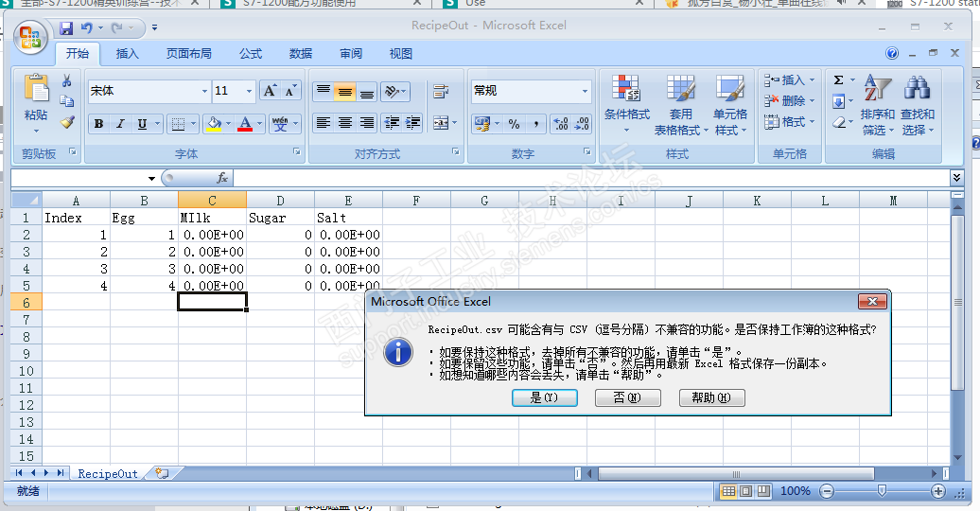This screenshot has width=980, height=511.
Task: Open the font size dropdown 11
Action: [249, 91]
